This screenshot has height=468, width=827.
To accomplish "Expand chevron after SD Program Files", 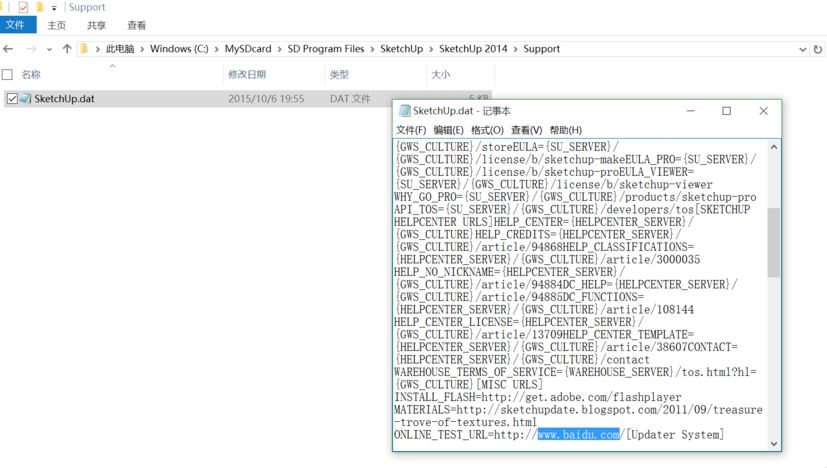I will tap(372, 50).
